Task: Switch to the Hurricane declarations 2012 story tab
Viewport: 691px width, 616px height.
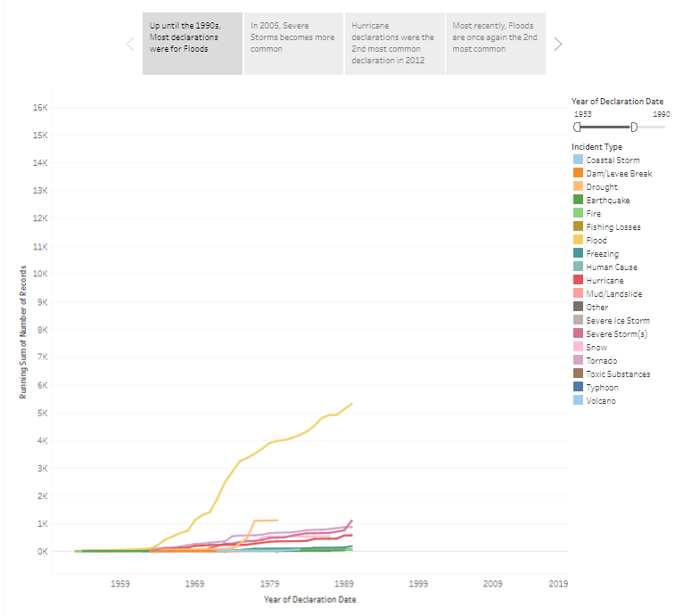Action: (x=394, y=44)
